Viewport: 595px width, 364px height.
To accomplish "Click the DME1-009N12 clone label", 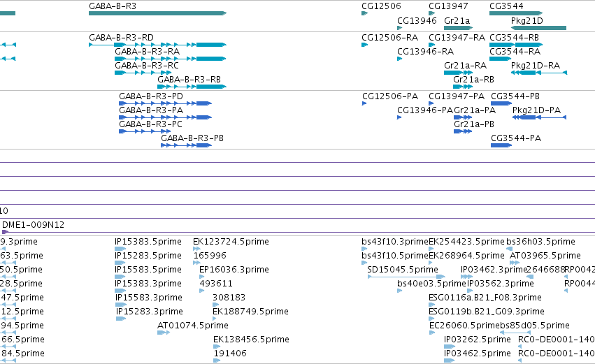I will pyautogui.click(x=33, y=225).
